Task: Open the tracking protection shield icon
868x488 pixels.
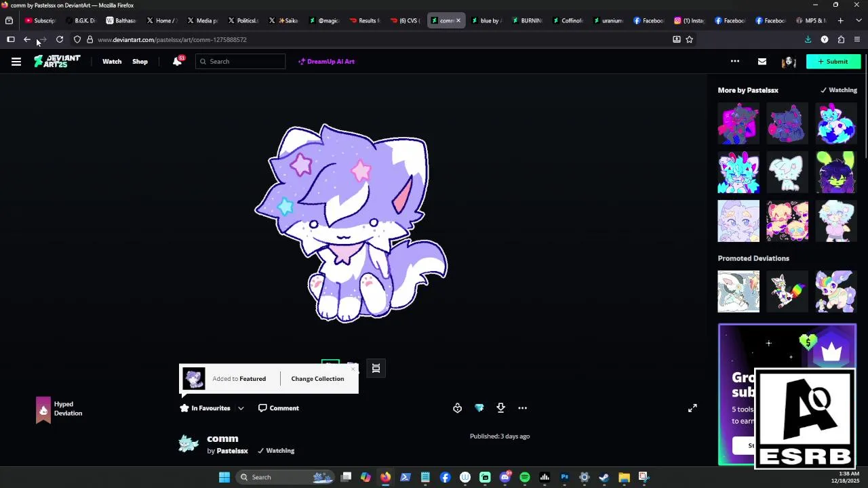Action: tap(77, 40)
